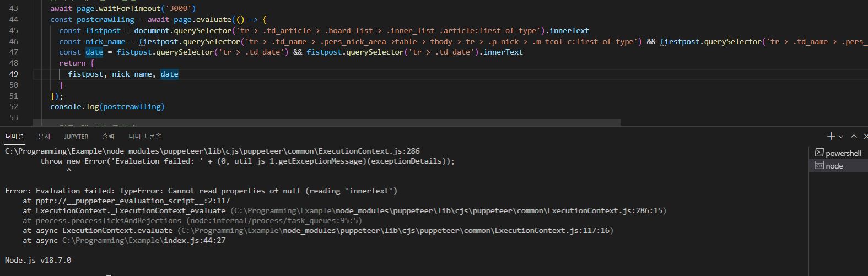Click line number 52 in the gutter

14,106
